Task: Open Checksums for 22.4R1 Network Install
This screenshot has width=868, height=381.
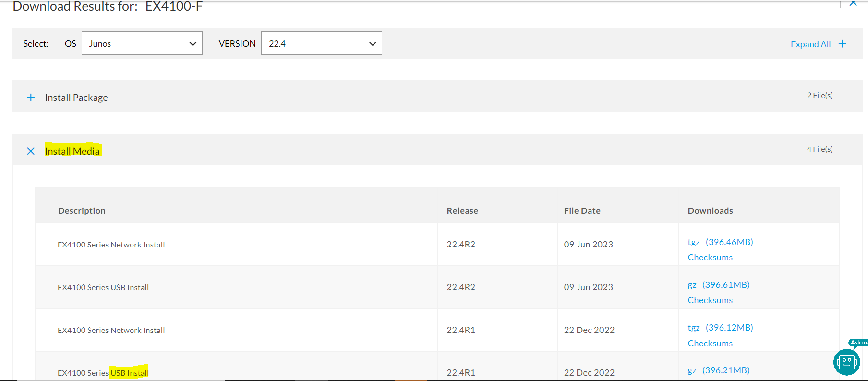Action: (x=710, y=343)
